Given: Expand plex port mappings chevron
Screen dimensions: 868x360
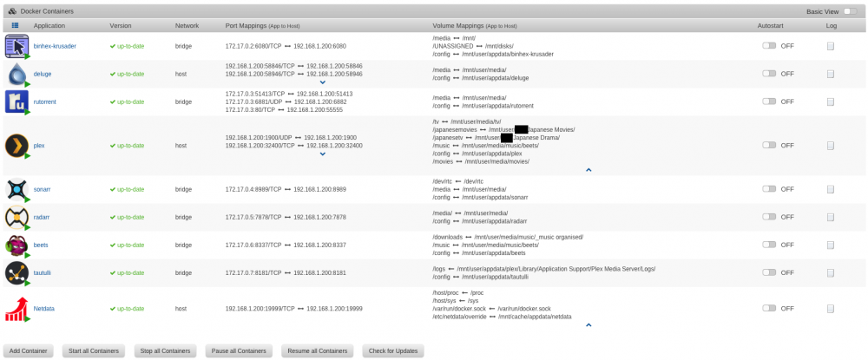Looking at the screenshot, I should pos(323,154).
